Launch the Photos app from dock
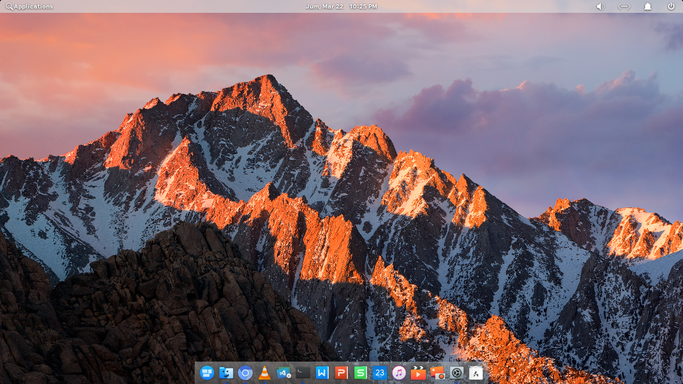This screenshot has height=384, width=683. (437, 373)
